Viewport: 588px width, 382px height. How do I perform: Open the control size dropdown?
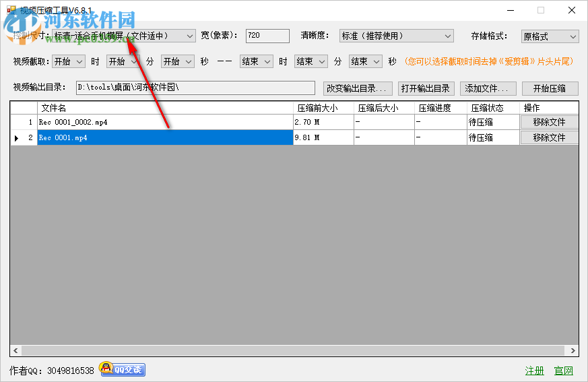tap(124, 36)
